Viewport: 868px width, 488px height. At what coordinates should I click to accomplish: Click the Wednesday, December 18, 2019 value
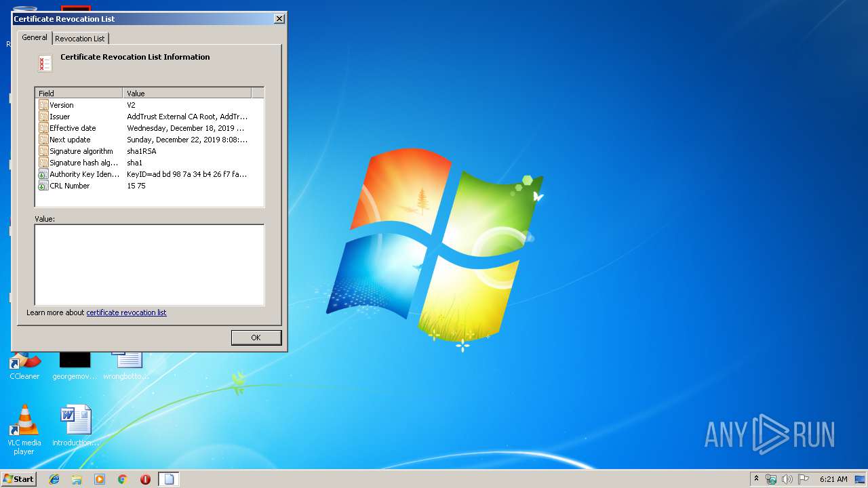[186, 128]
